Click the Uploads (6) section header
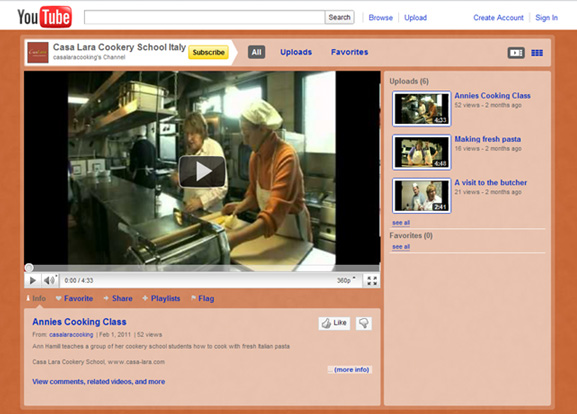This screenshot has height=414, width=577. click(x=409, y=81)
